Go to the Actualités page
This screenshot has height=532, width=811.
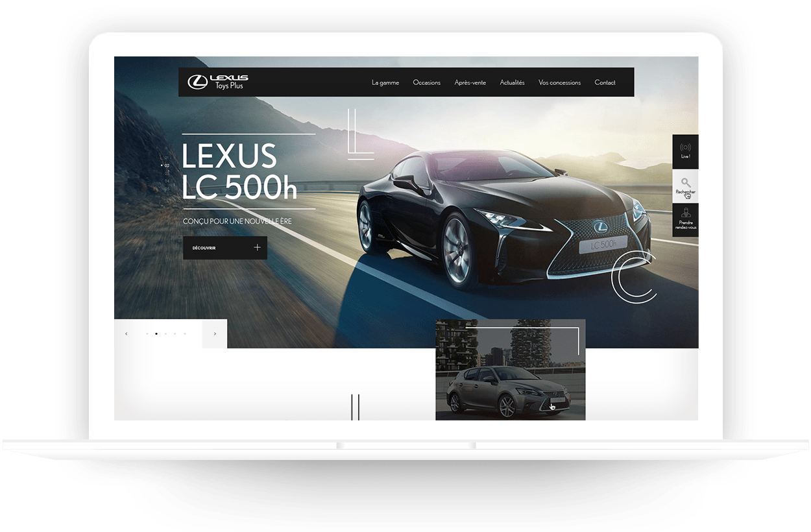[x=512, y=82]
